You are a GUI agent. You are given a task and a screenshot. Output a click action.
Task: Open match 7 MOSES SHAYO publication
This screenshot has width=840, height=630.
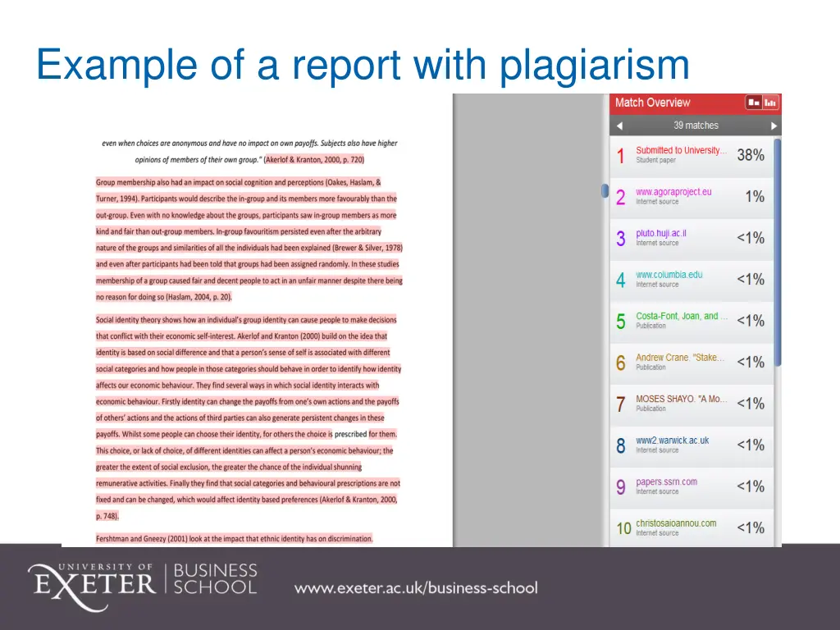coord(692,404)
